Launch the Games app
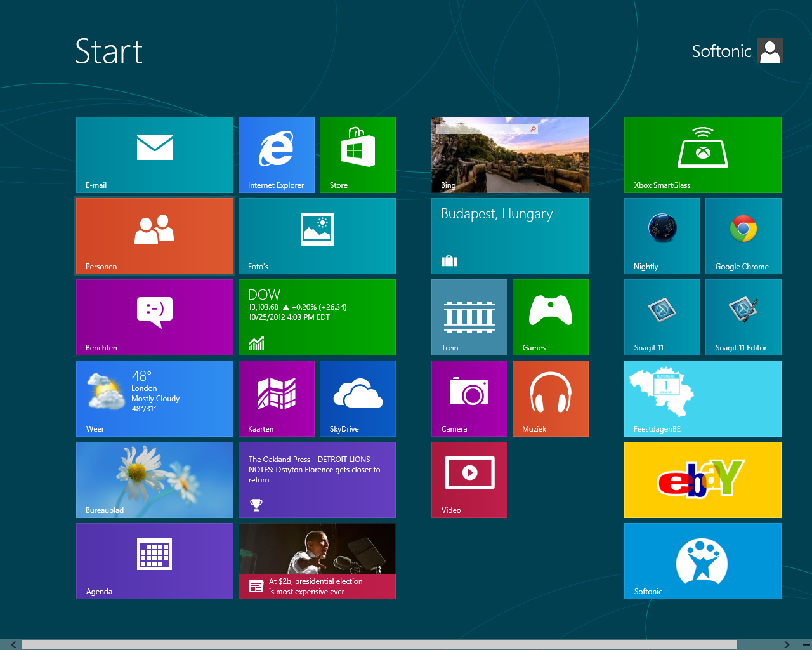Viewport: 812px width, 650px height. (x=550, y=317)
